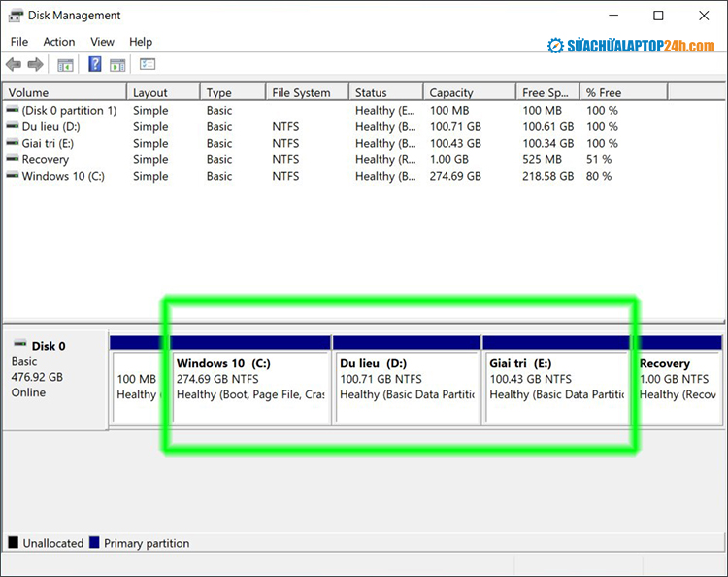Toggle the Show/Hide Action Pane icon
Viewport: 728px width, 577px height.
coord(117,65)
